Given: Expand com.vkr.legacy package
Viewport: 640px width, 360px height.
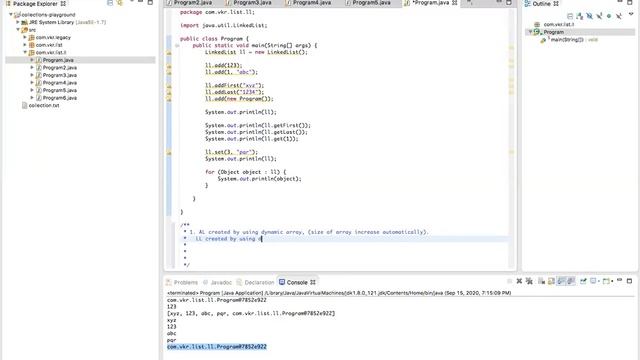Looking at the screenshot, I should [25, 37].
